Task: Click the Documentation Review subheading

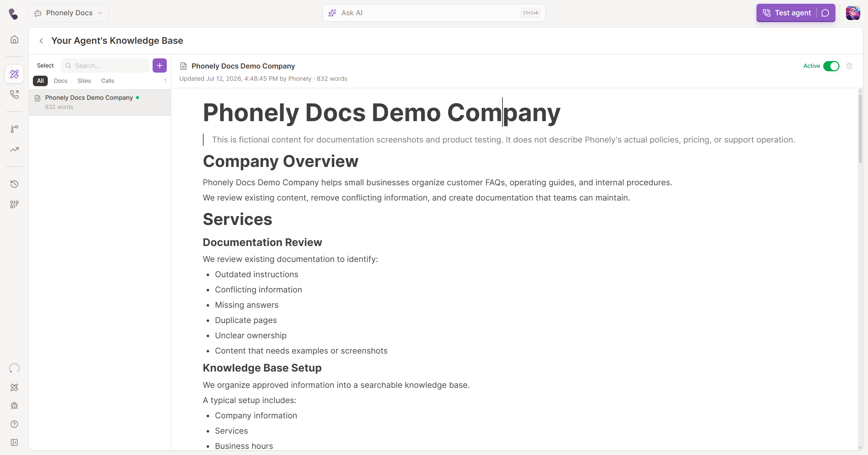Action: 262,242
